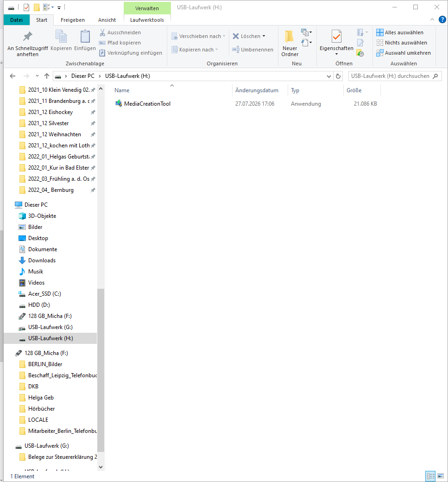Image resolution: width=448 pixels, height=482 pixels.
Task: Switch to details view layout icon
Action: pyautogui.click(x=430, y=476)
